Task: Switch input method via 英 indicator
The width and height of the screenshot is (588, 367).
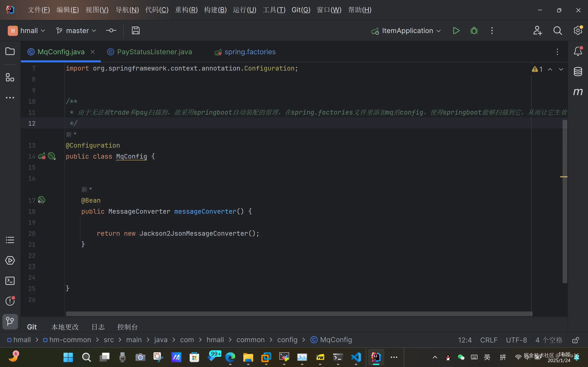Action: tap(487, 357)
